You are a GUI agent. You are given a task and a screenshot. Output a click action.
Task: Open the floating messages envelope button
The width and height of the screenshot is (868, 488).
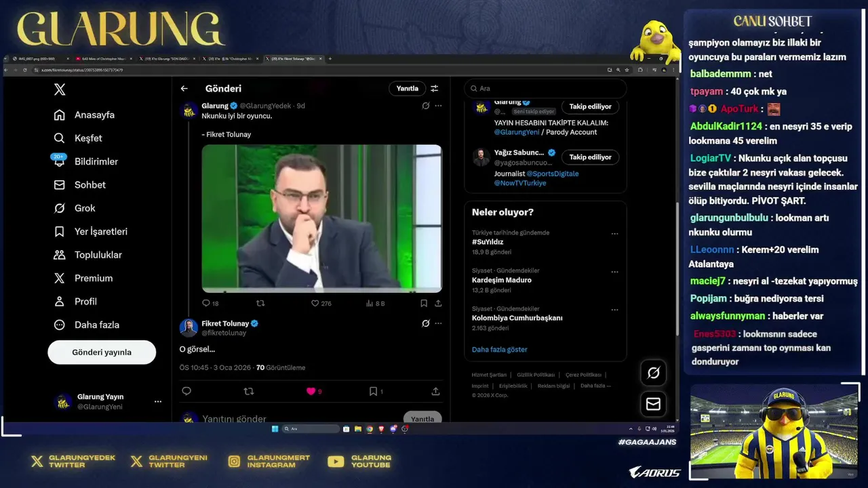[653, 404]
